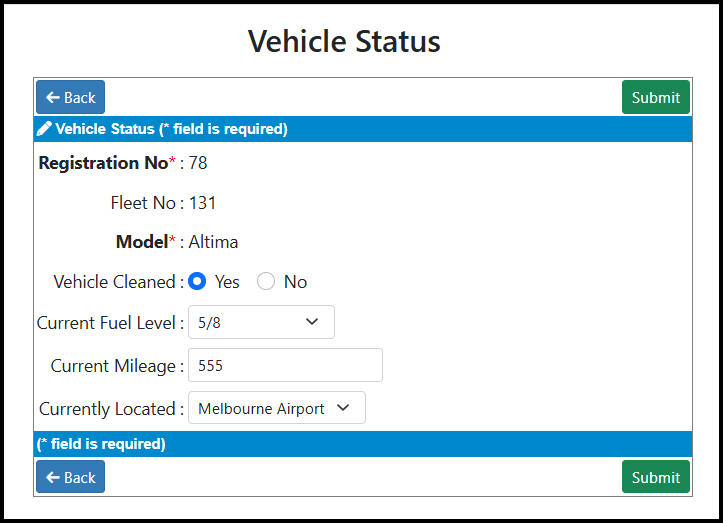
Task: Click the top Back arrow icon
Action: (x=53, y=97)
